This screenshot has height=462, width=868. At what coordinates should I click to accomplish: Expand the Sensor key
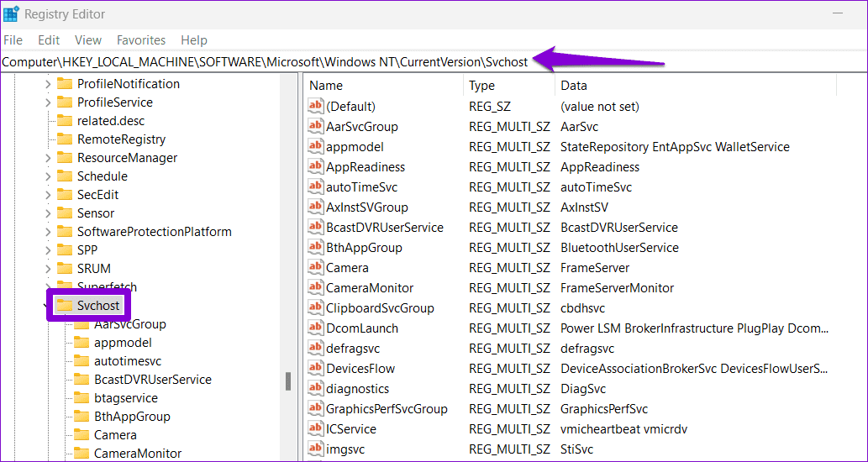point(48,213)
